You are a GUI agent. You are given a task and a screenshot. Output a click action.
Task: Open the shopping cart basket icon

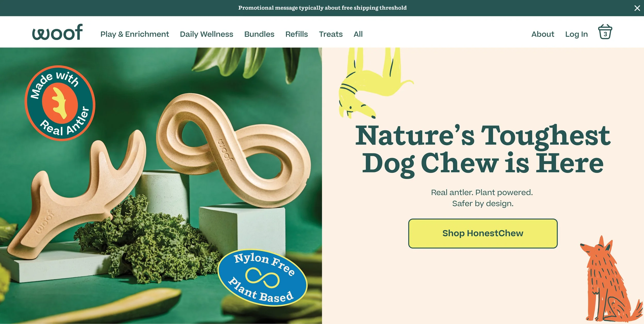point(605,32)
